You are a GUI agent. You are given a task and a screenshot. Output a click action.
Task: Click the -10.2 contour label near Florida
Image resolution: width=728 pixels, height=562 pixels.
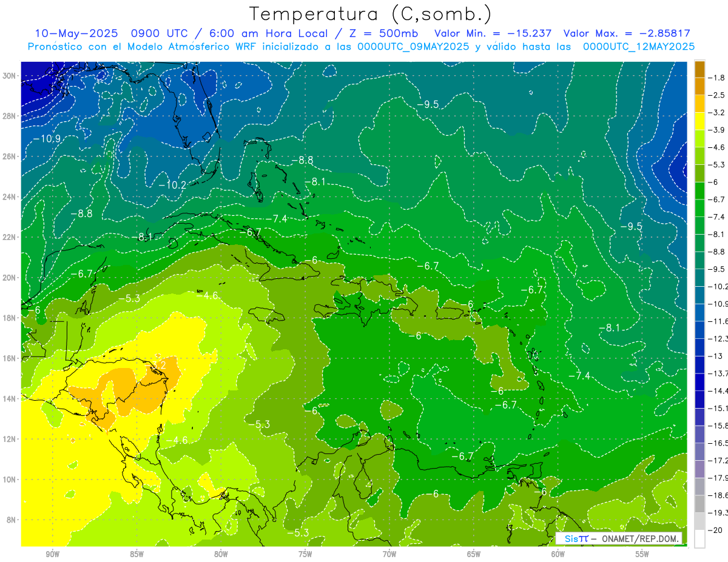click(172, 184)
